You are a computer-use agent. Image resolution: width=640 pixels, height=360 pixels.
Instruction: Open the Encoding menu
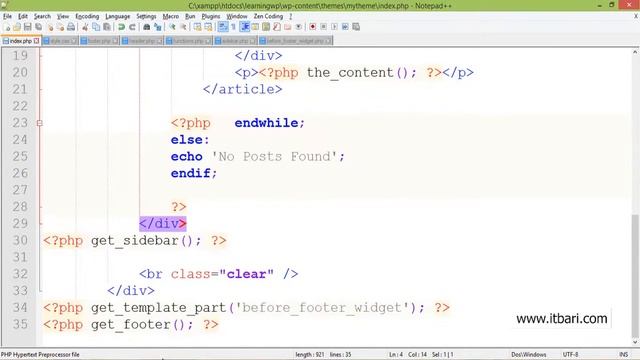coord(87,16)
